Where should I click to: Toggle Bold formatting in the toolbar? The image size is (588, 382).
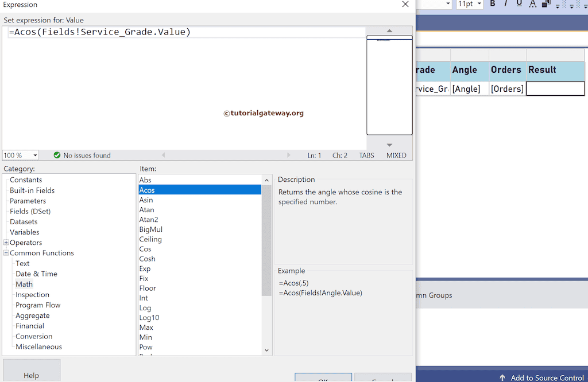click(x=492, y=3)
